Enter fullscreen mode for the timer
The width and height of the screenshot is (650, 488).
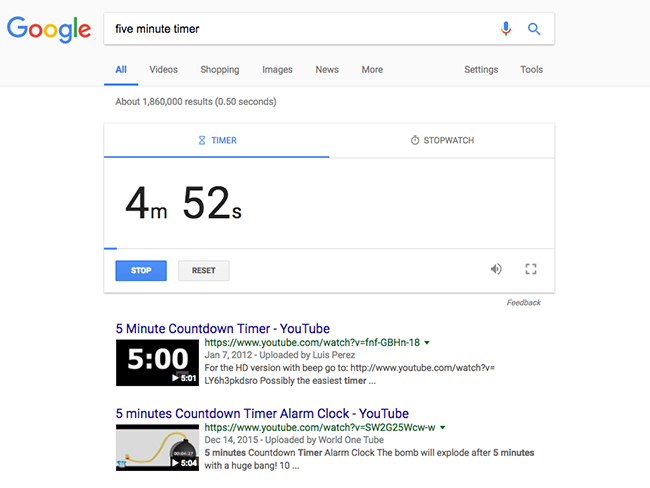[531, 269]
